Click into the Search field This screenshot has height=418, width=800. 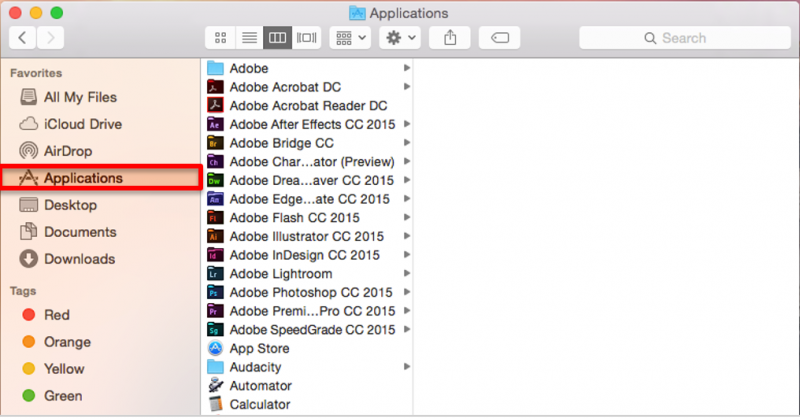(685, 38)
